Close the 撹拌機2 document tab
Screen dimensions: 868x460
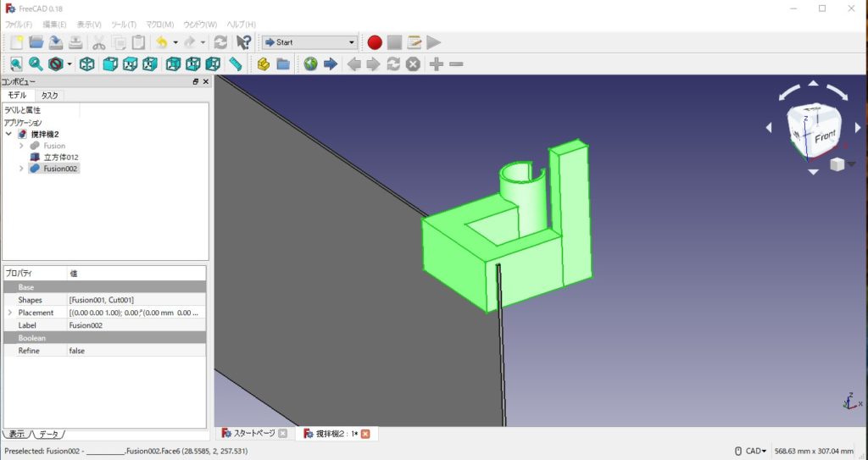365,434
